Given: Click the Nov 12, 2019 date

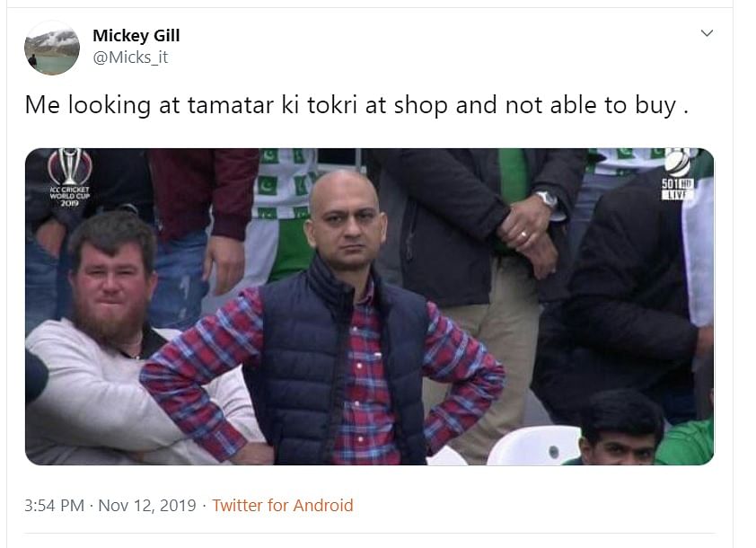Looking at the screenshot, I should point(147,506).
